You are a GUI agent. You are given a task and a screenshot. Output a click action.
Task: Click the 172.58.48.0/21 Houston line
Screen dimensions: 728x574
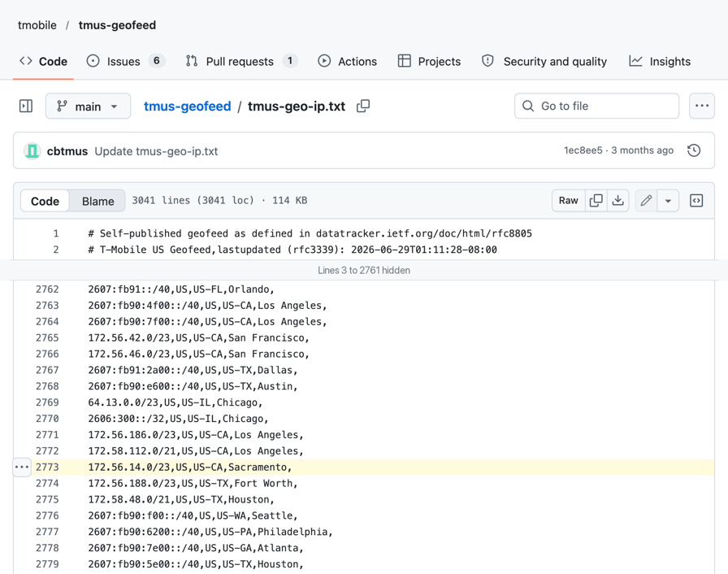pos(181,500)
